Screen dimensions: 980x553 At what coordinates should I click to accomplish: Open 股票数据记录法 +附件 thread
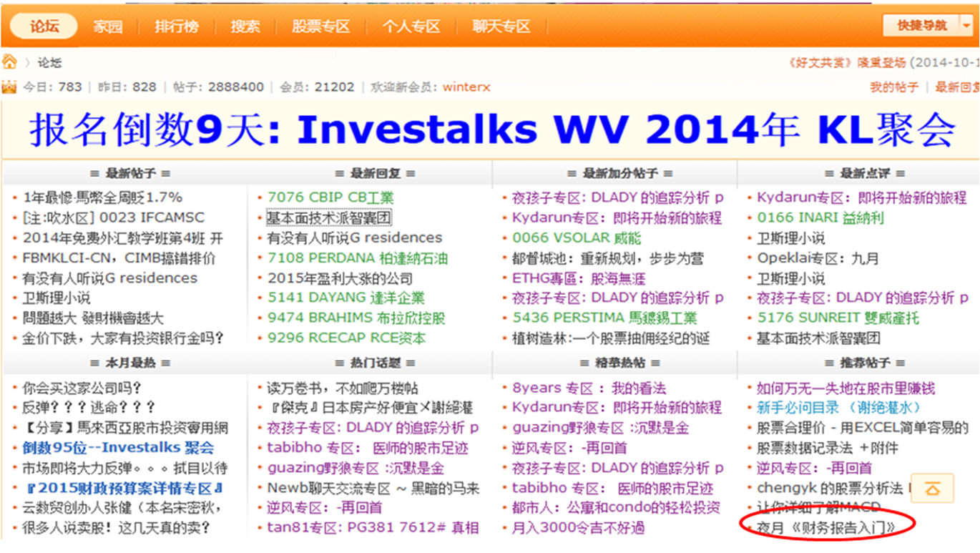coord(827,449)
